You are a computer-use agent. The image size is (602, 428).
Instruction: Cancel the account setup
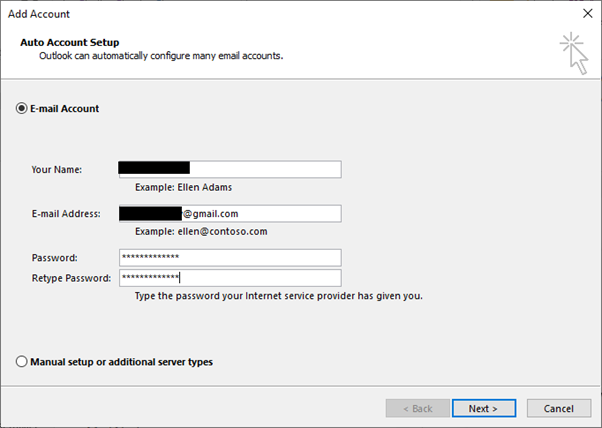[558, 408]
